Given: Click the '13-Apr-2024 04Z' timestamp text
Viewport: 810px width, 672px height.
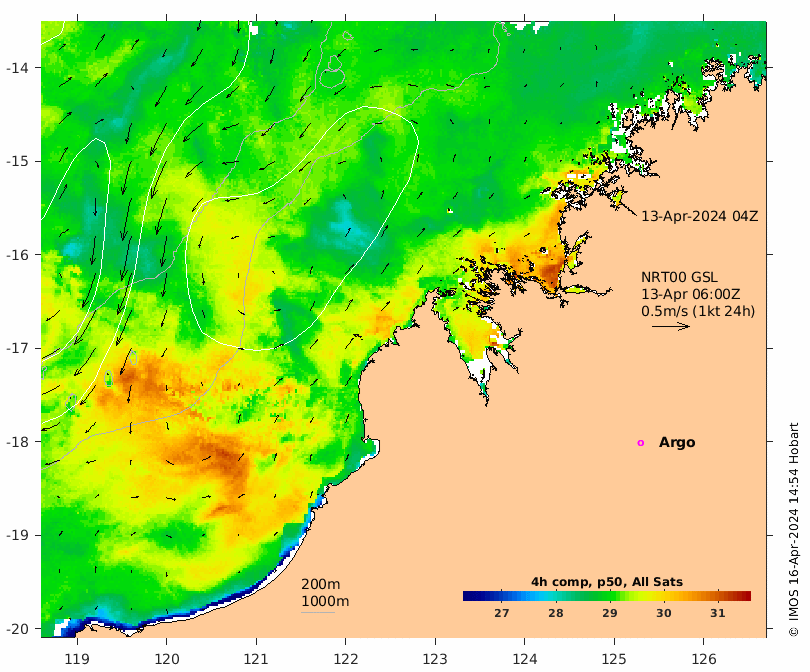Looking at the screenshot, I should pos(699,216).
